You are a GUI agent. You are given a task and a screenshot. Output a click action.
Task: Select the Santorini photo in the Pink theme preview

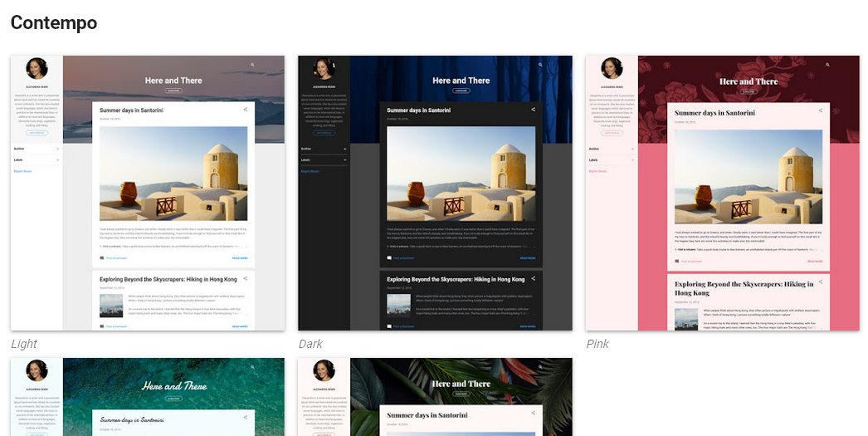pos(749,177)
